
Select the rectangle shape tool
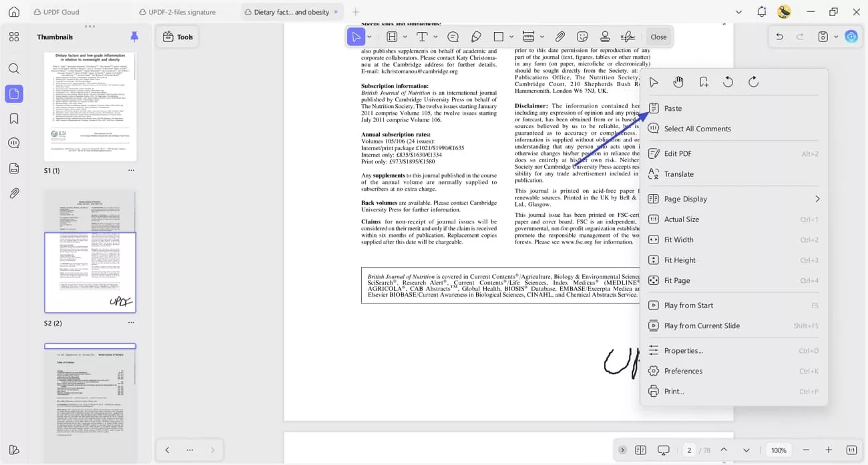point(499,37)
